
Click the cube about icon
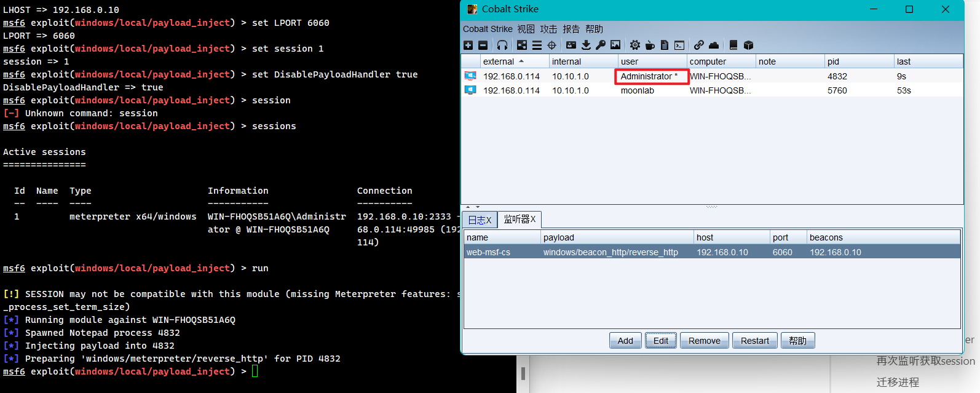[748, 45]
